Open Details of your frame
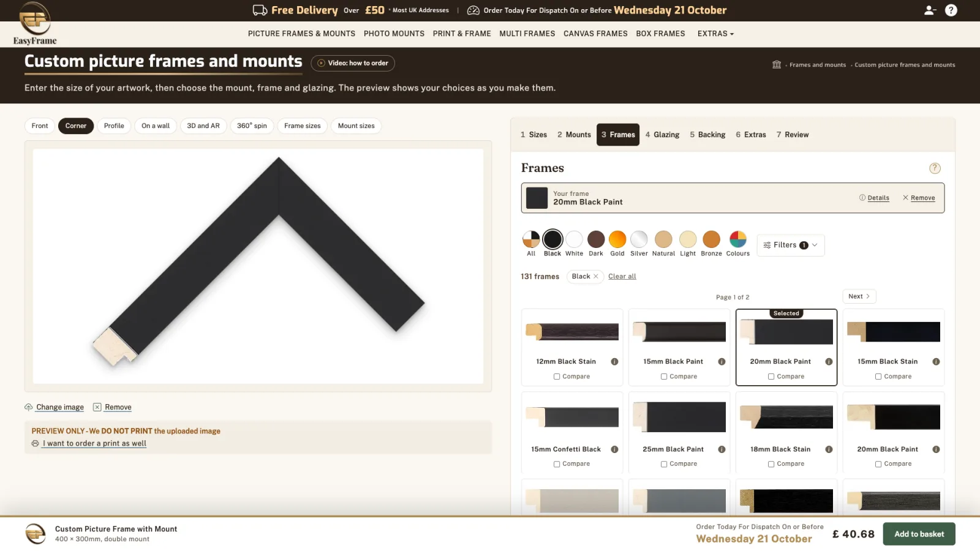 pyautogui.click(x=874, y=198)
